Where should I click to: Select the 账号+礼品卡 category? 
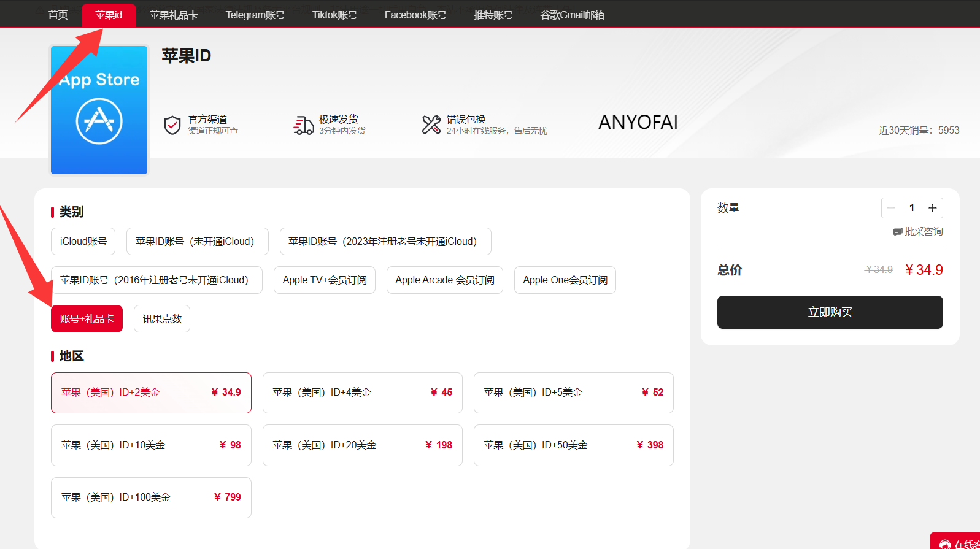[x=87, y=318]
